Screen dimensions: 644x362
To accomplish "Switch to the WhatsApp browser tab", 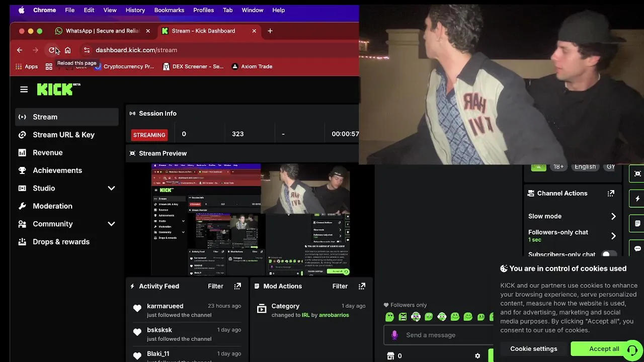I will [103, 31].
